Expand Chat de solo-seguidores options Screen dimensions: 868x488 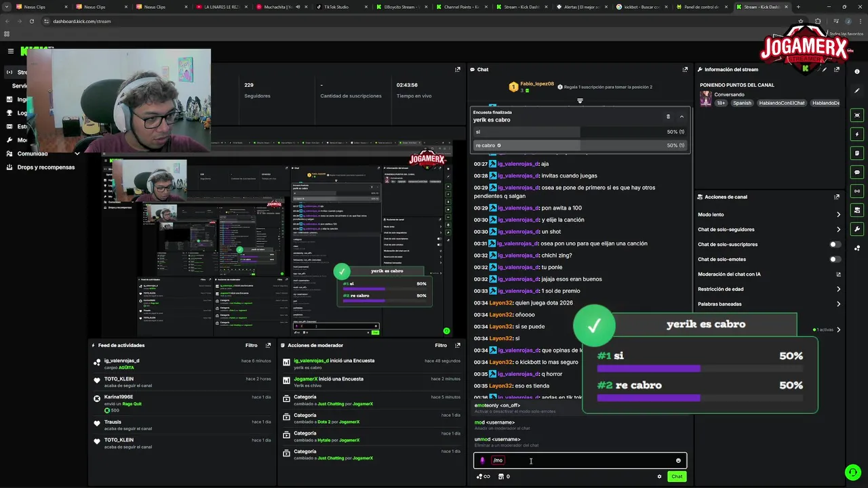[x=838, y=229]
